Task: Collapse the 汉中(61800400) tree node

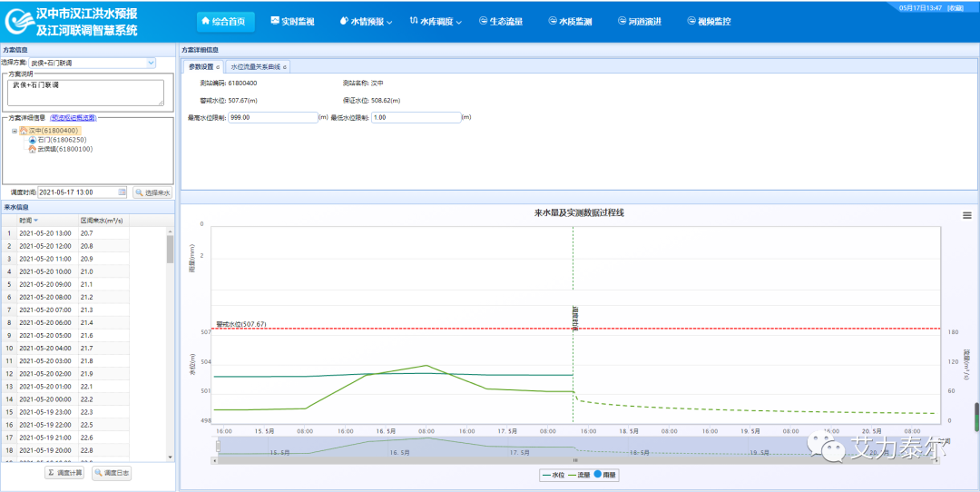Action: tap(15, 131)
